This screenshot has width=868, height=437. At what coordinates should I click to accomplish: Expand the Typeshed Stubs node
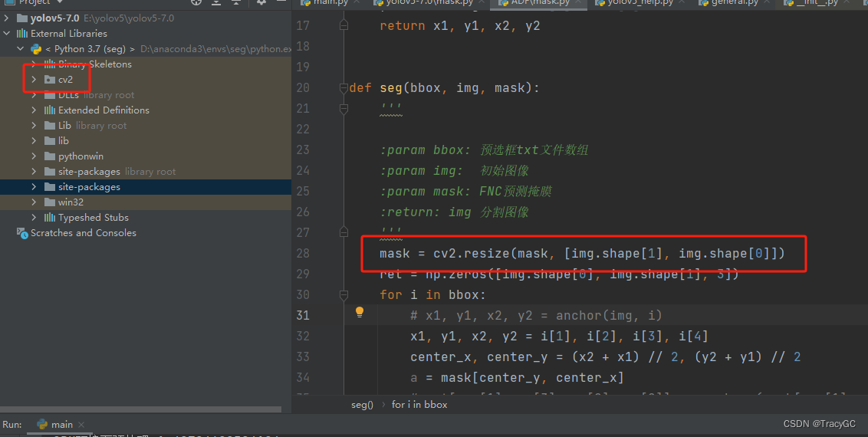click(35, 218)
